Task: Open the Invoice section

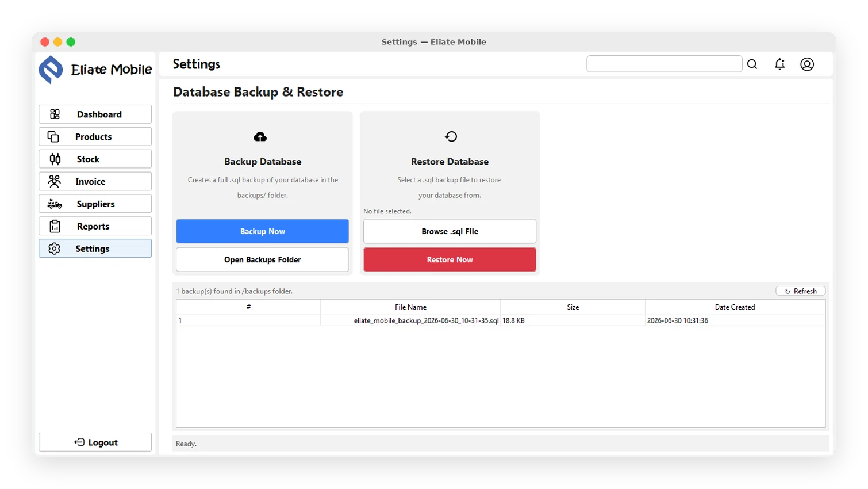Action: (95, 181)
